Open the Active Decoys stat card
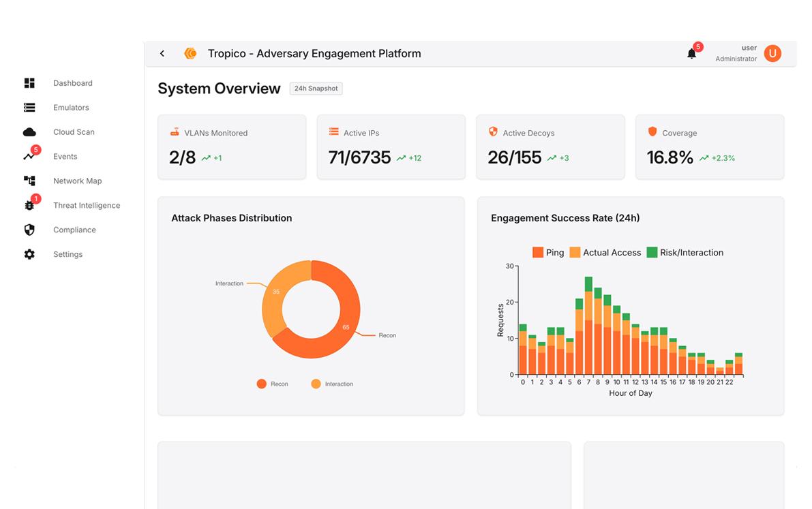Image resolution: width=812 pixels, height=509 pixels. click(550, 147)
